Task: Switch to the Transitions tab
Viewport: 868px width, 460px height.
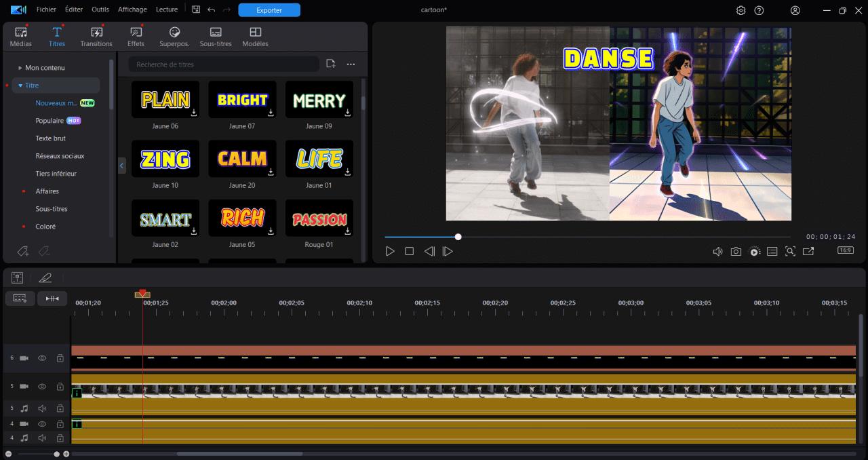Action: 96,37
